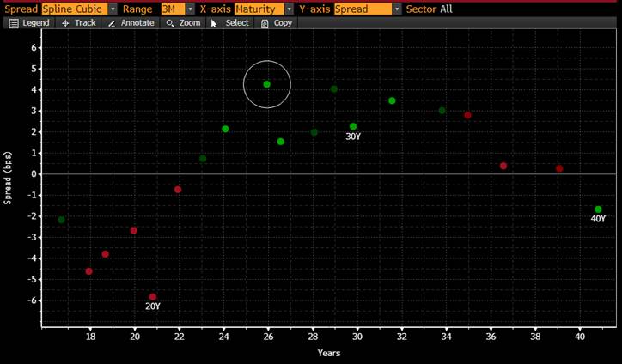Click the Sector All value
This screenshot has width=622, height=364.
446,9
